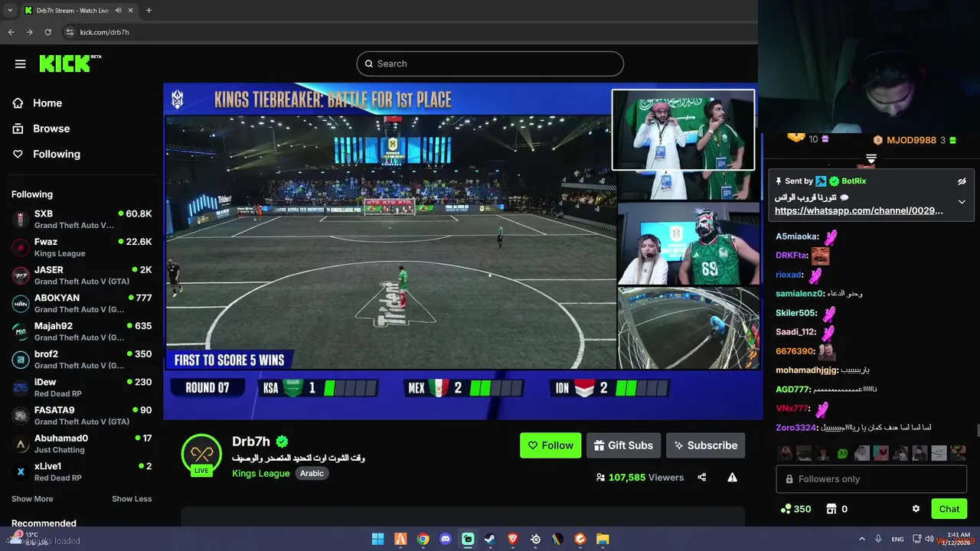Show hidden system tray icons
The image size is (980, 551).
point(861,539)
